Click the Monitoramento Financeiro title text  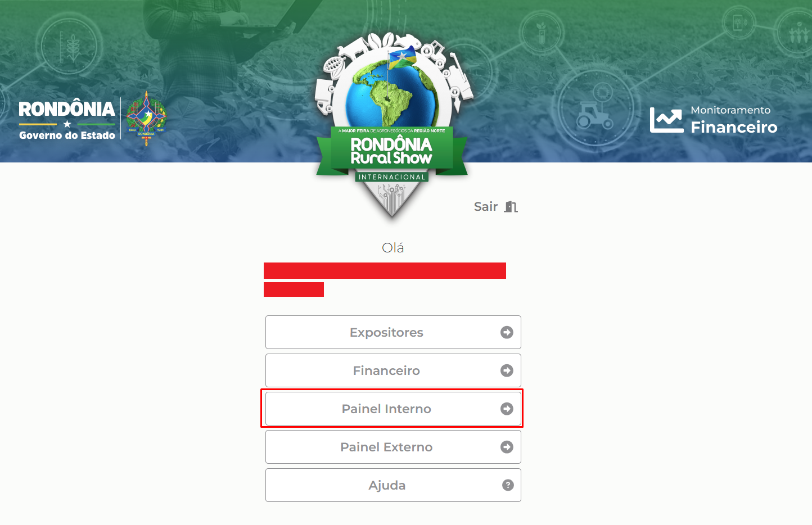click(x=734, y=120)
